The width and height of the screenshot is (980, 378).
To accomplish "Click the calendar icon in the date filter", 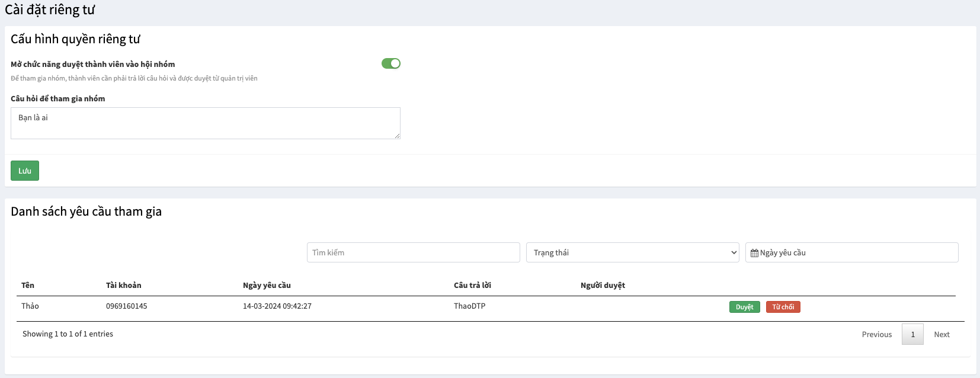I will [x=754, y=253].
